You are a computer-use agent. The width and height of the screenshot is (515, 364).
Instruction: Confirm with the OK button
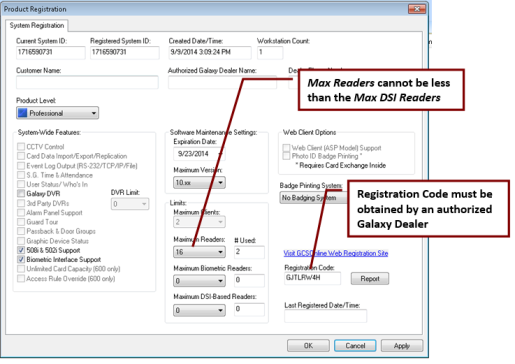[x=308, y=346]
